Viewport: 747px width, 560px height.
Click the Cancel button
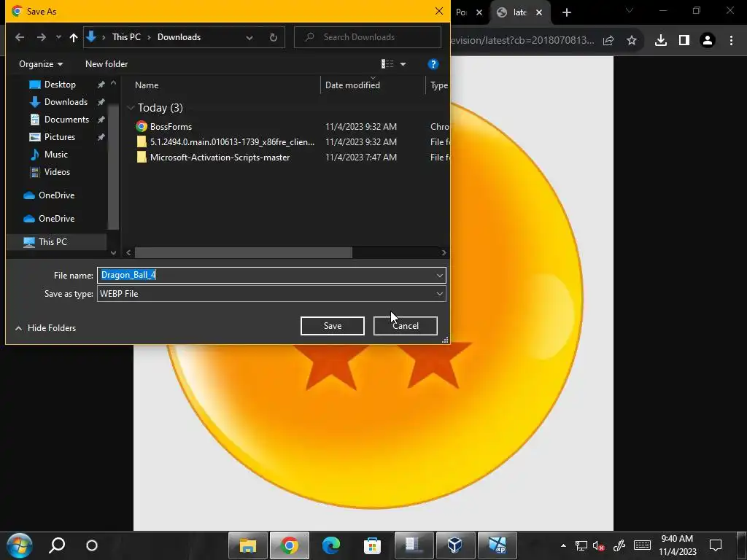406,326
